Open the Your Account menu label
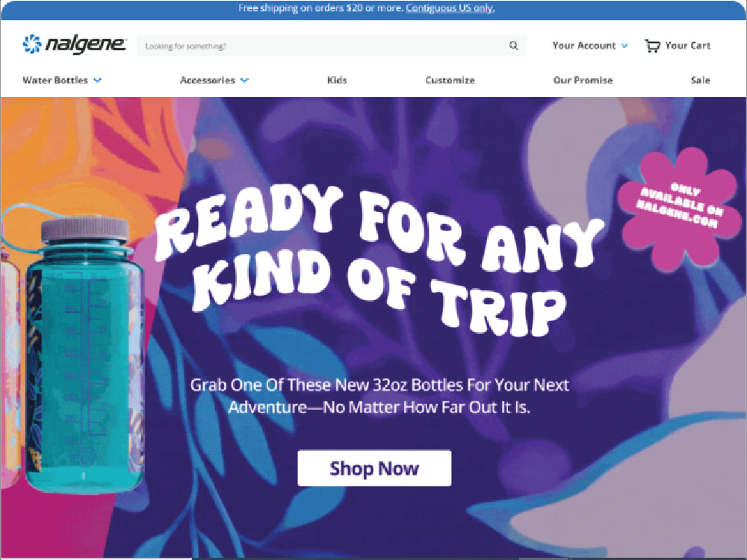 point(583,46)
